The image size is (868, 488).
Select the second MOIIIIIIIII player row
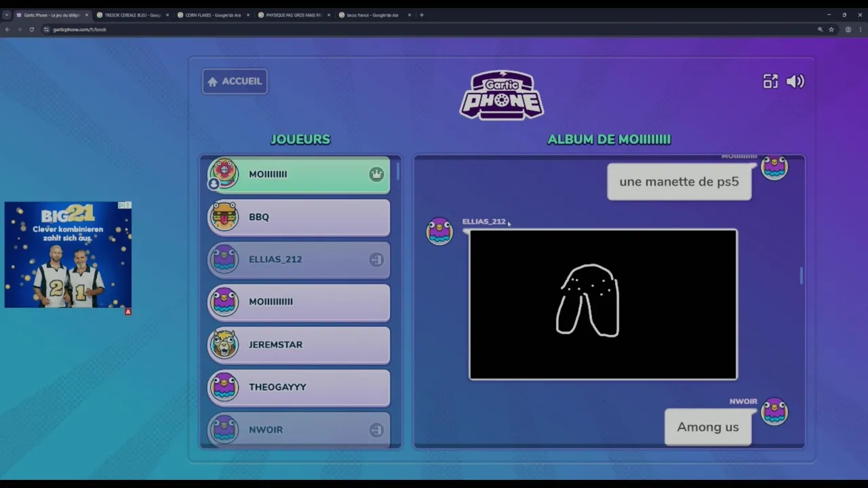[299, 302]
